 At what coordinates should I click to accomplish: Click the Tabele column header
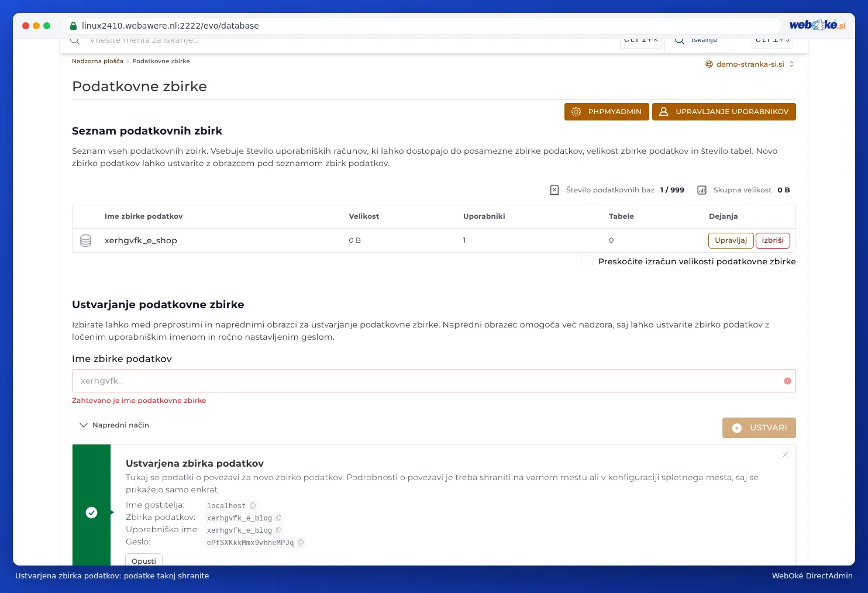[x=621, y=216]
